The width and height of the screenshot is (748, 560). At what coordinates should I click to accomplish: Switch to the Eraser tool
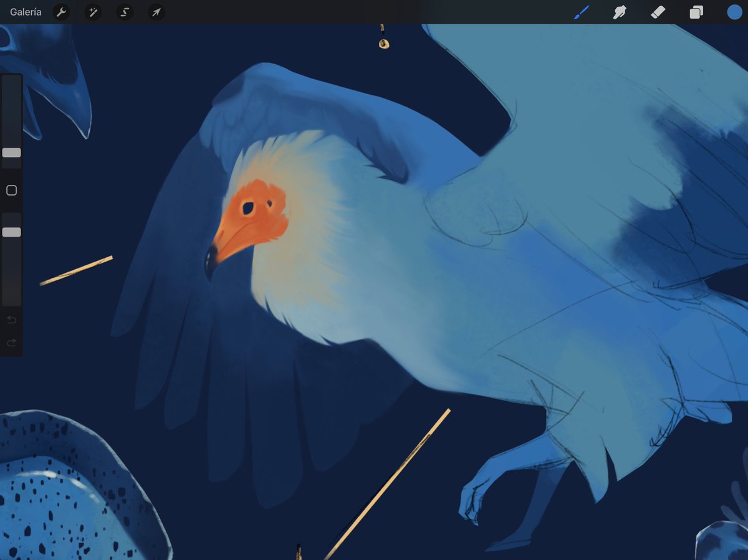pos(658,12)
